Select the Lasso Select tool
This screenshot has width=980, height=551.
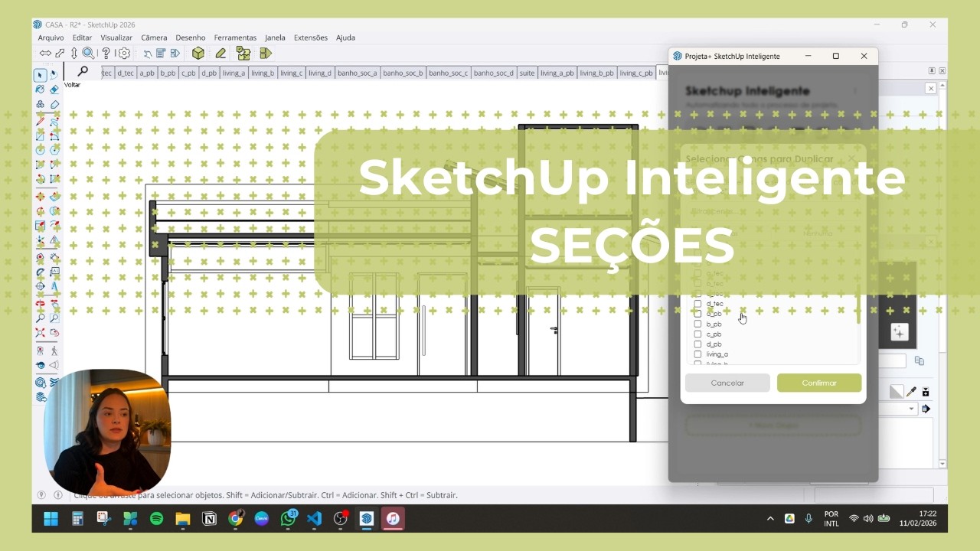[x=54, y=75]
